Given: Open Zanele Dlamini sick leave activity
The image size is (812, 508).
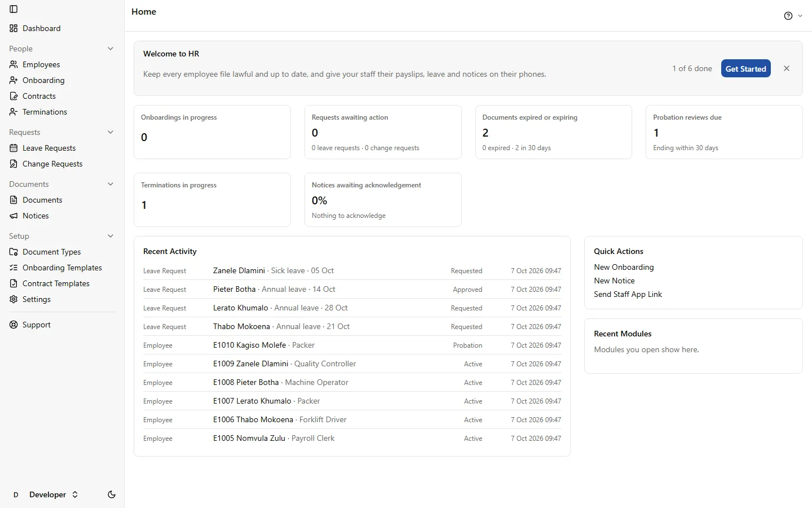Looking at the screenshot, I should tap(352, 270).
